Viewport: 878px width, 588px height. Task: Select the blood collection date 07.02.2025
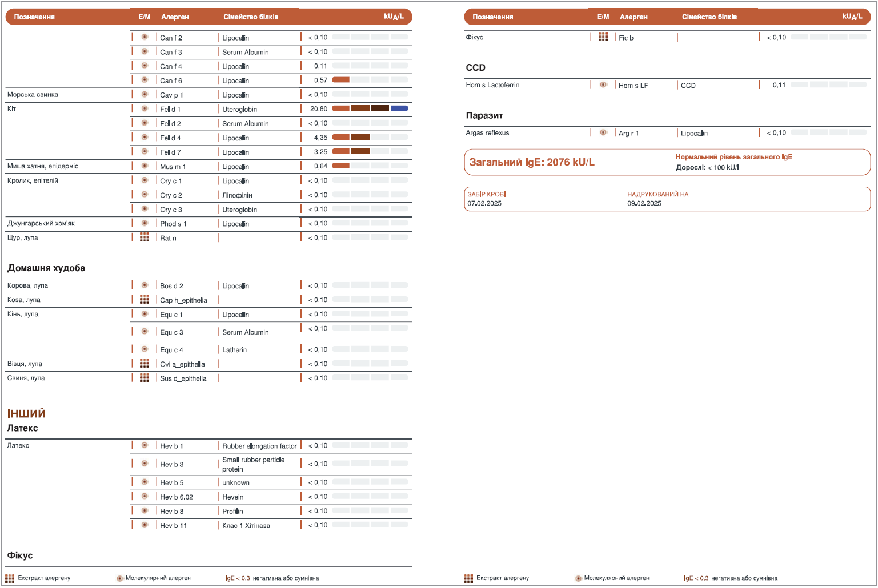(484, 203)
